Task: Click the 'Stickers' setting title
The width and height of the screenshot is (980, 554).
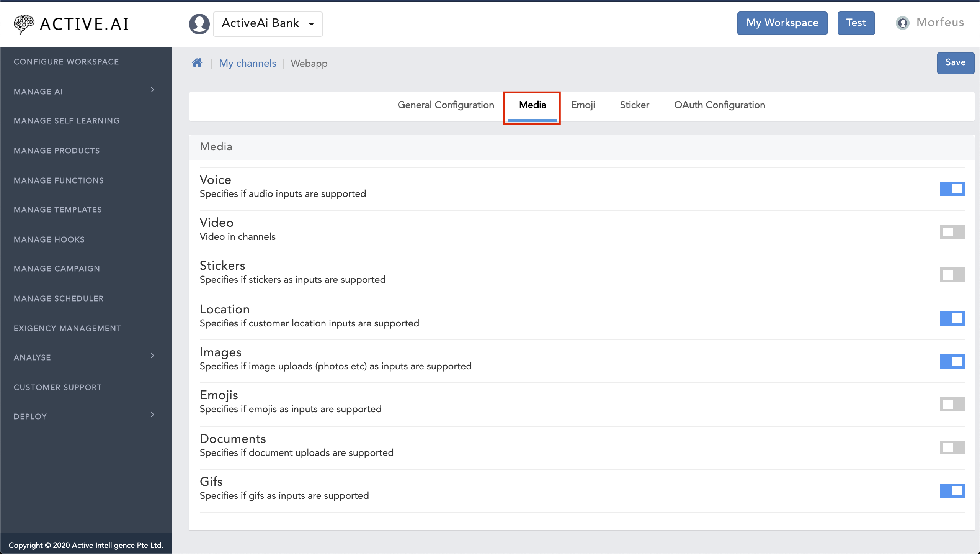Action: pos(222,266)
